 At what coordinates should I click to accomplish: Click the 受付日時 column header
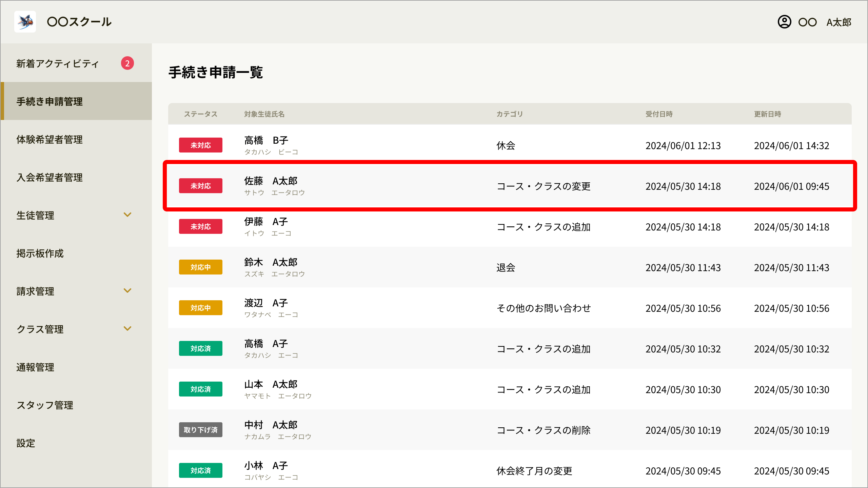point(659,114)
